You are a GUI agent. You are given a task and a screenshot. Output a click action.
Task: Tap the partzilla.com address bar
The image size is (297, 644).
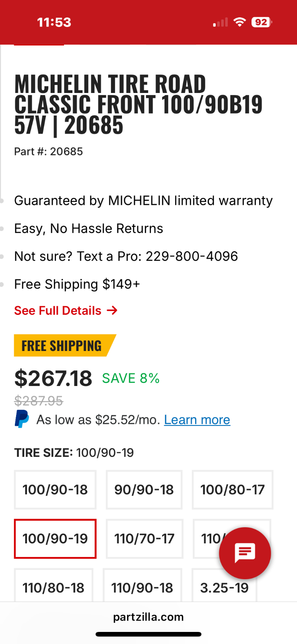(x=148, y=617)
